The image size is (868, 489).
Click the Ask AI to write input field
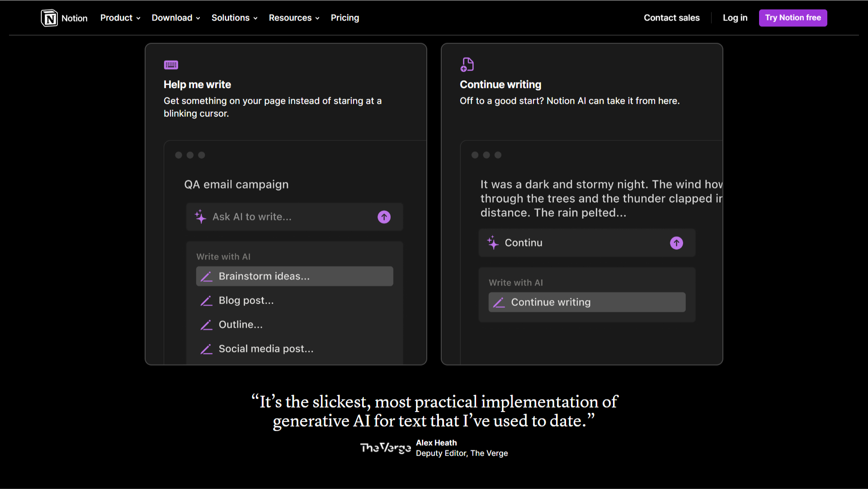point(295,217)
